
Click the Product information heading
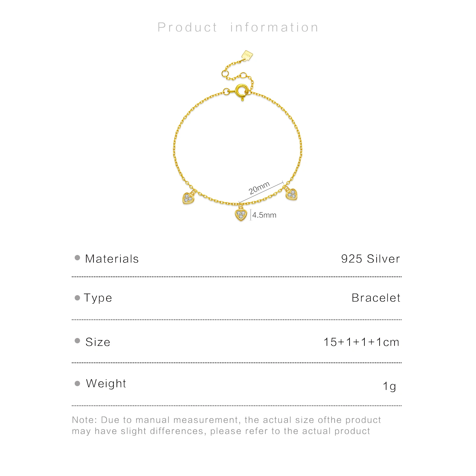tap(238, 27)
